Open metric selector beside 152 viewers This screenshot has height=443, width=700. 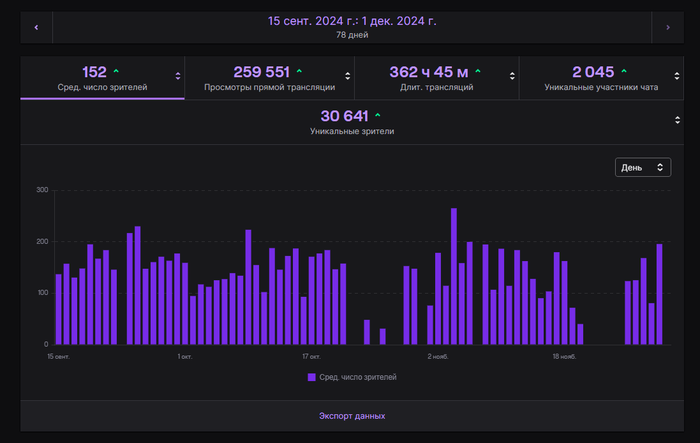point(178,76)
